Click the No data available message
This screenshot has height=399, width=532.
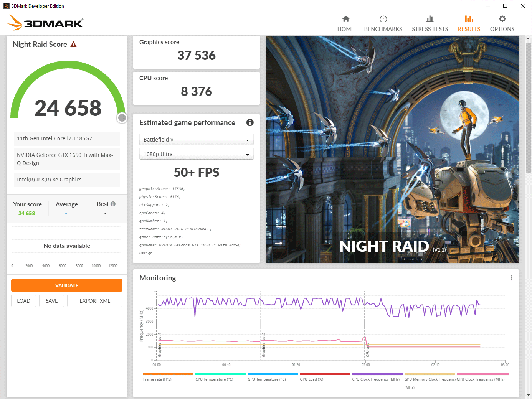point(67,246)
